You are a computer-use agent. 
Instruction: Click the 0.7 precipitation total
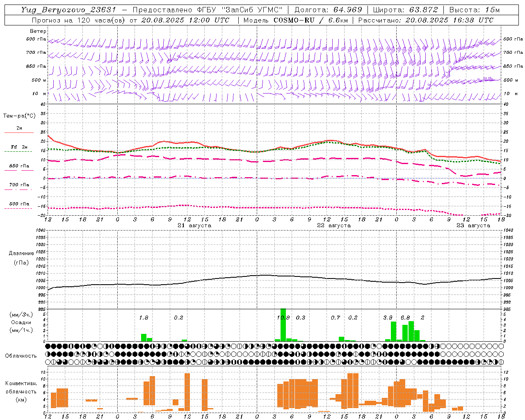click(x=336, y=317)
